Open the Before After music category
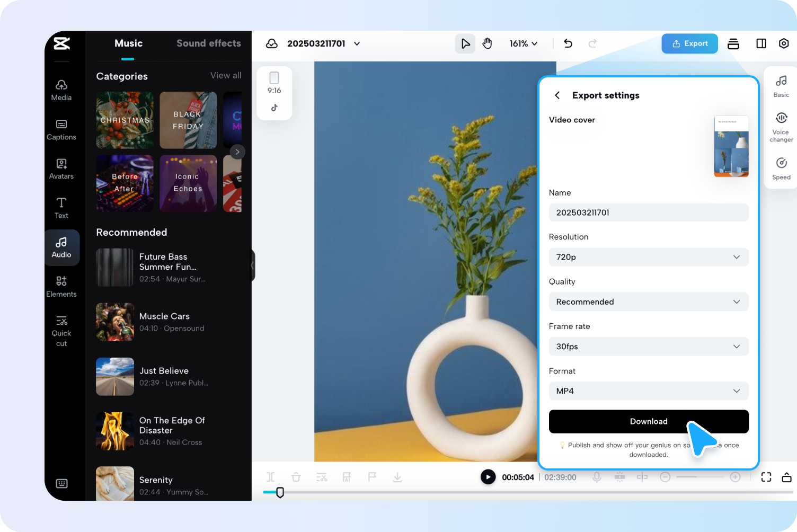The width and height of the screenshot is (797, 532). coord(125,183)
